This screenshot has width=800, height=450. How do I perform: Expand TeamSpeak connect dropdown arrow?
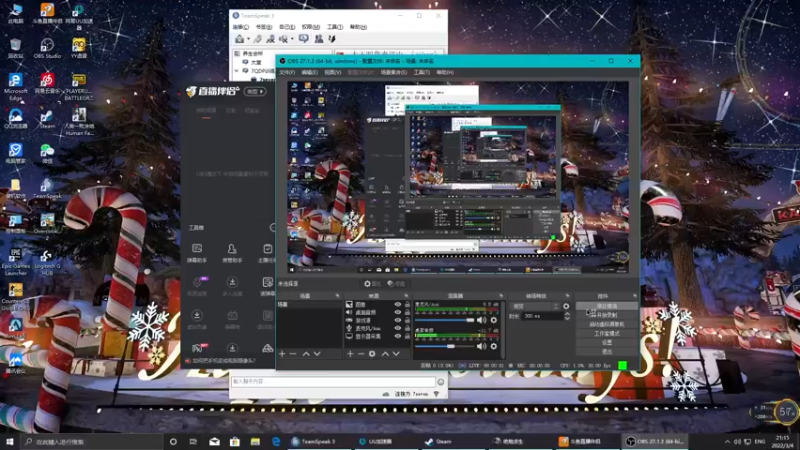pos(248,39)
